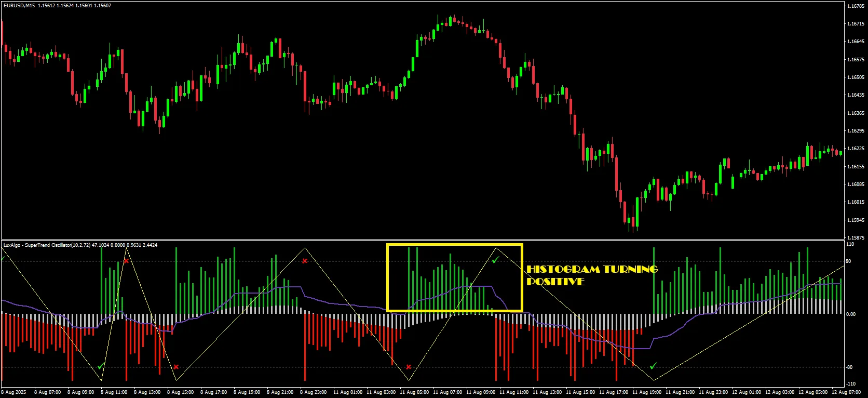868x398 pixels.
Task: Click the 8 Aug 21:00 time label
Action: coord(280,392)
